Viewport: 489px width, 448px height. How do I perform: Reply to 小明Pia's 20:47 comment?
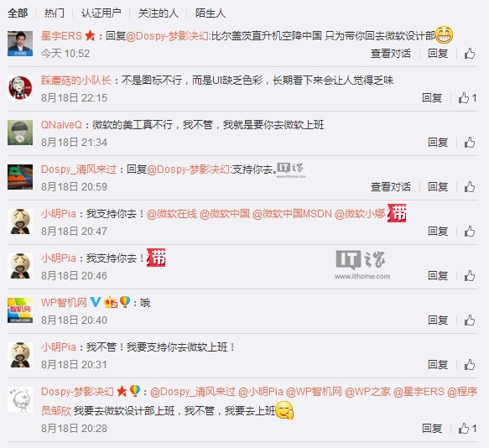(x=438, y=232)
